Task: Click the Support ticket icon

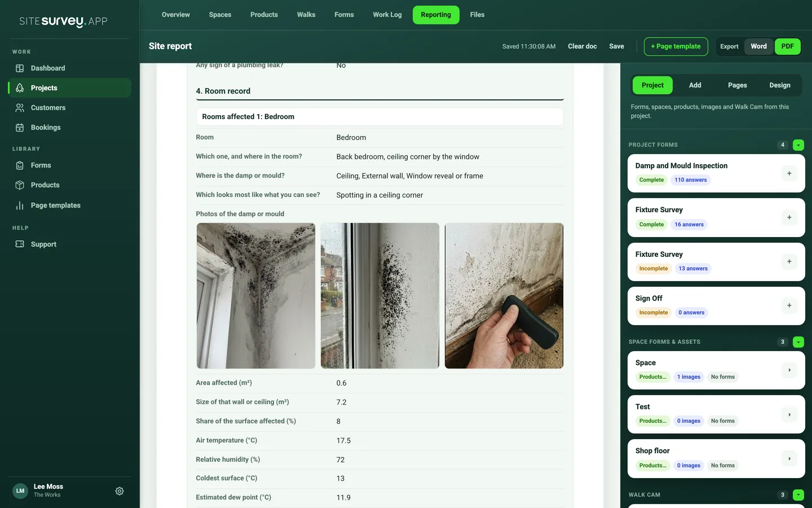Action: point(20,244)
